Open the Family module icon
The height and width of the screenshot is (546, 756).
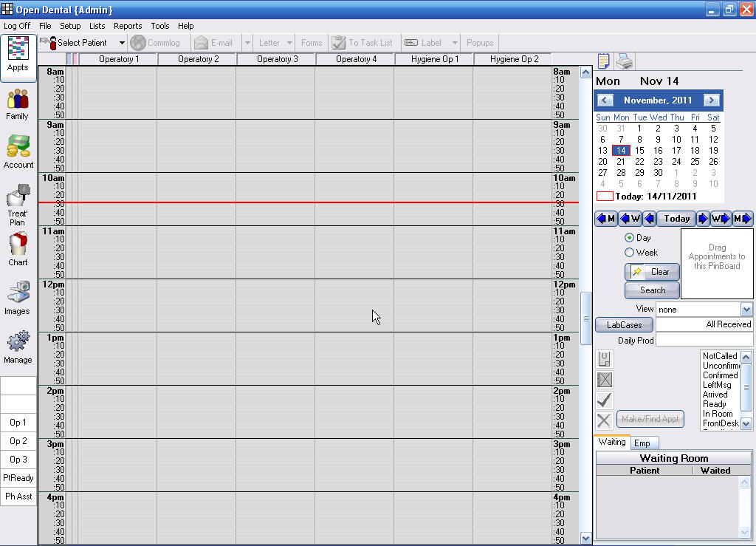point(18,103)
